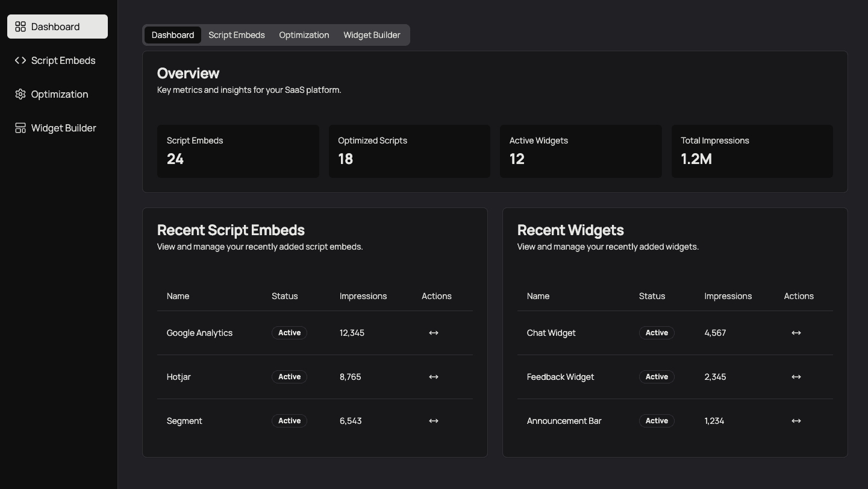Viewport: 868px width, 489px height.
Task: Go to Widget Builder label in left sidebar
Action: [x=64, y=128]
